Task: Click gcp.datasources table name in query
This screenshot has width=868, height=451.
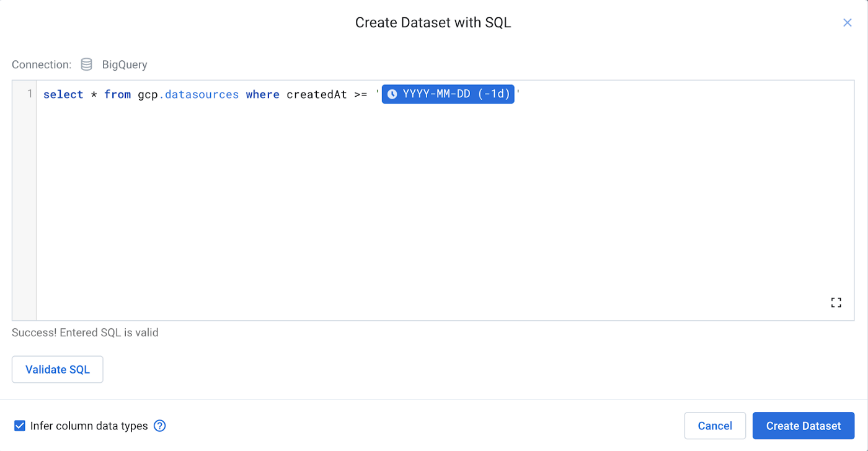Action: point(188,94)
